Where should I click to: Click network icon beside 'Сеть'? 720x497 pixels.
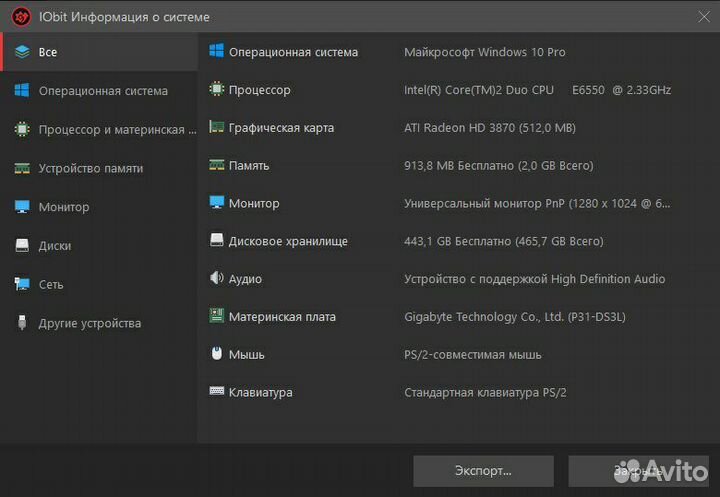[22, 284]
